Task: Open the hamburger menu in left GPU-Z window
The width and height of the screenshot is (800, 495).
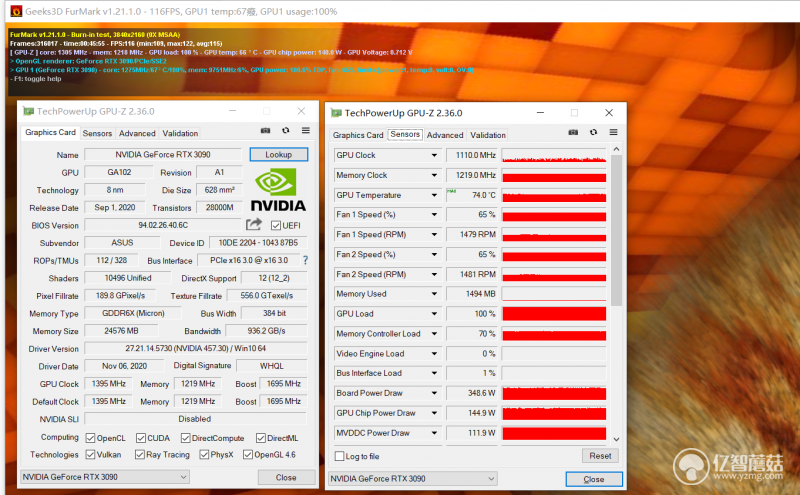Action: coord(306,131)
